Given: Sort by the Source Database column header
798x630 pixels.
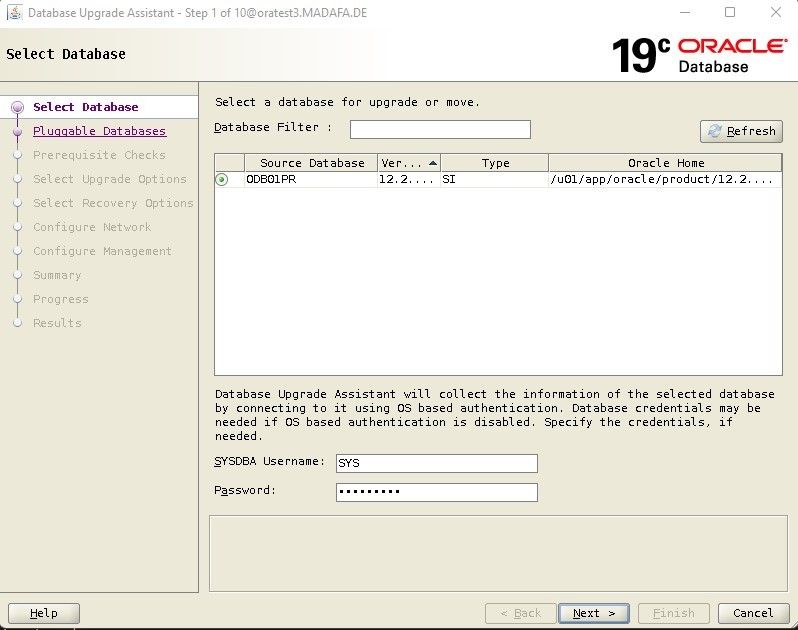Looking at the screenshot, I should 311,163.
